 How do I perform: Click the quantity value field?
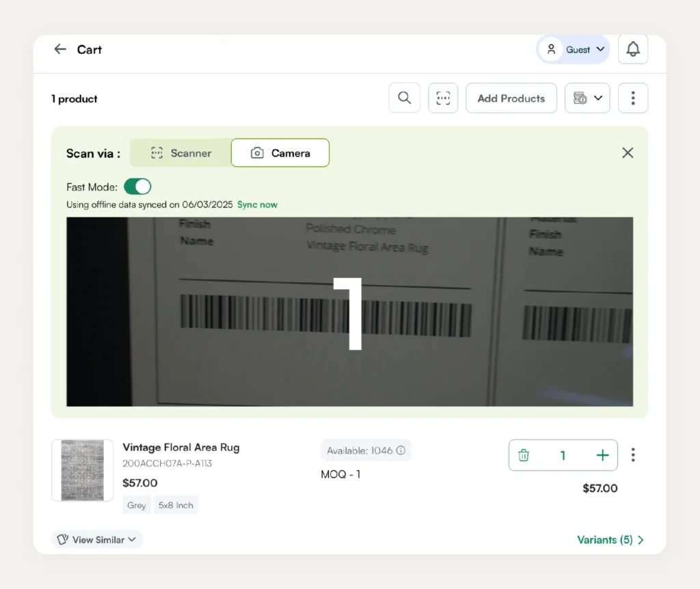[563, 455]
